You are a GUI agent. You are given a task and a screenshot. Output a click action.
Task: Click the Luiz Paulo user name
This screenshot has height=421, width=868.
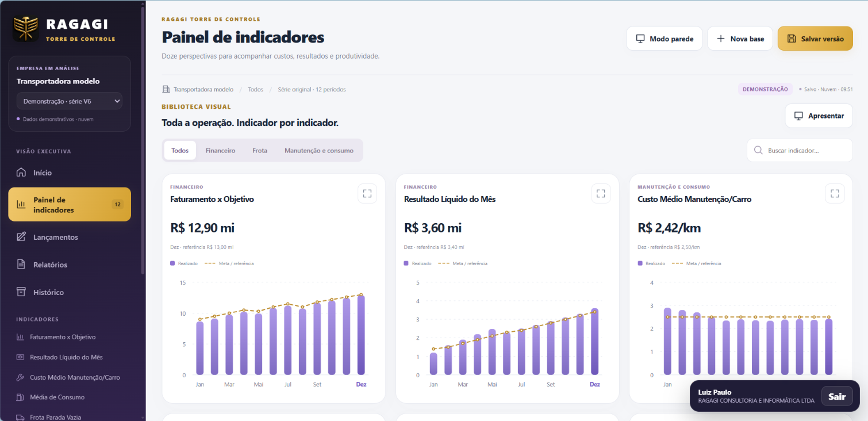pos(715,392)
